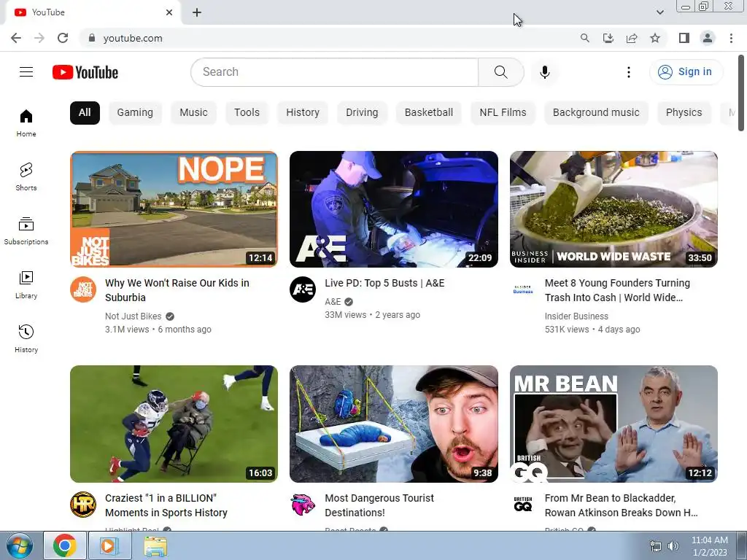The height and width of the screenshot is (560, 747).
Task: Open the British GQ channel avatar
Action: click(x=522, y=505)
